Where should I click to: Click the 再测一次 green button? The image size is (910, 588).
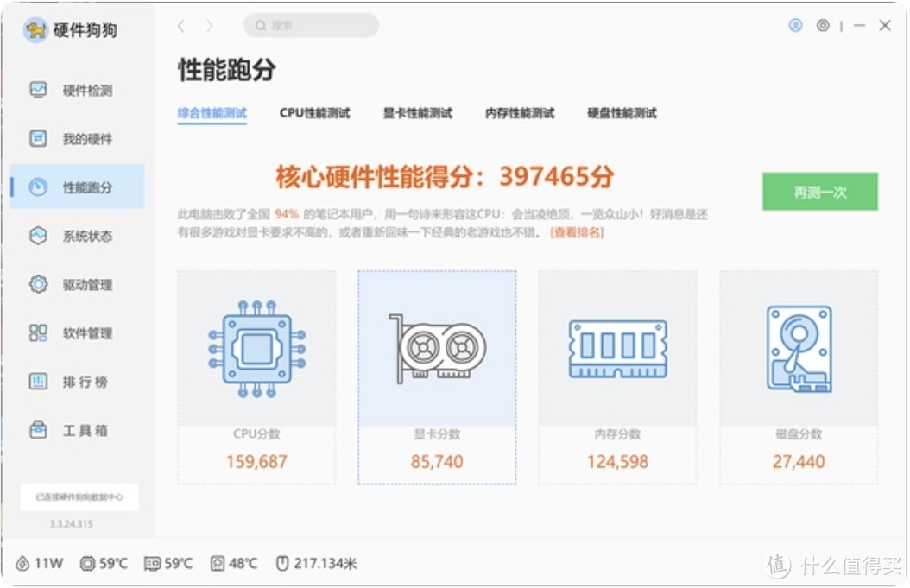[x=820, y=192]
